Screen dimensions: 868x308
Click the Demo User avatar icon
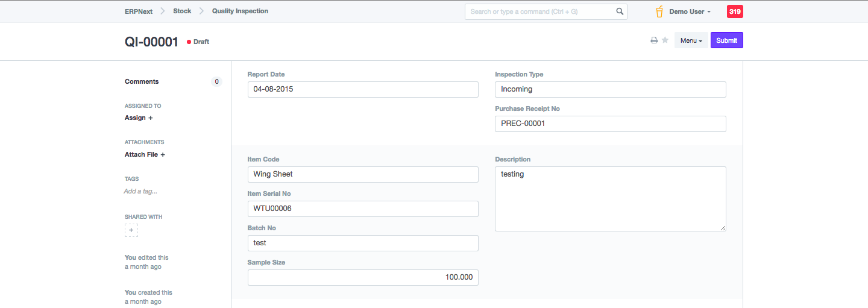click(659, 11)
